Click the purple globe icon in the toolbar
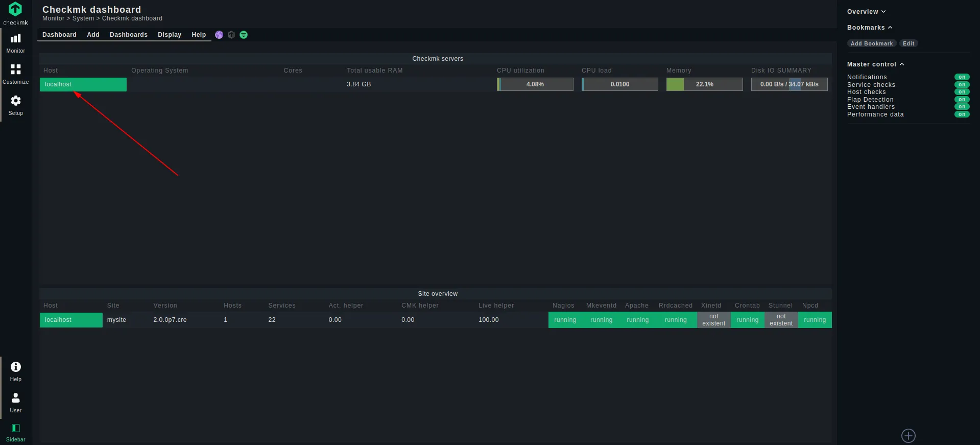 [219, 35]
